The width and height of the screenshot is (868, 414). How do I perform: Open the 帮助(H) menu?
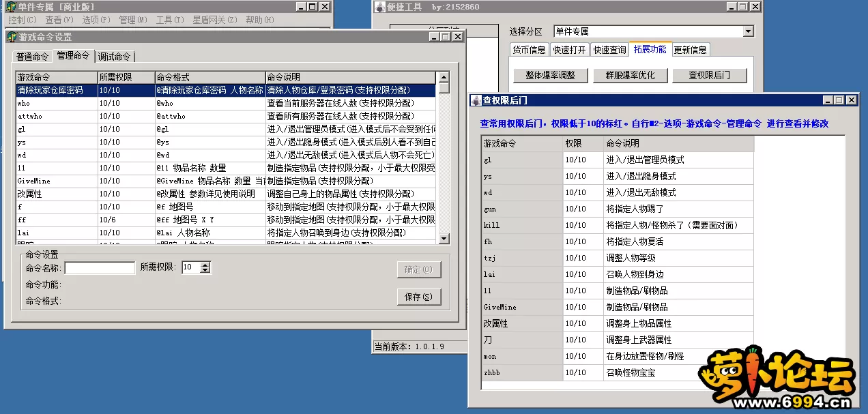click(259, 20)
